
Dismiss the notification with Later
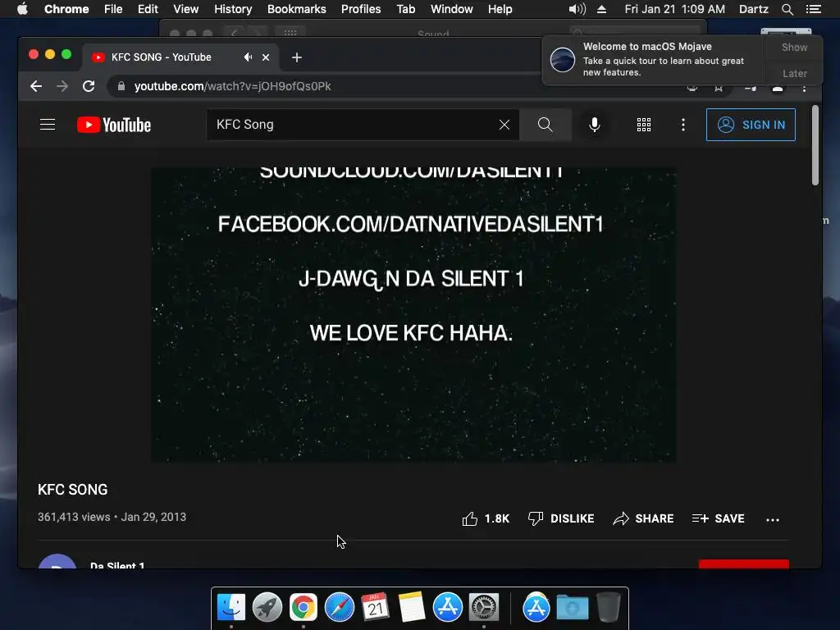(x=794, y=73)
